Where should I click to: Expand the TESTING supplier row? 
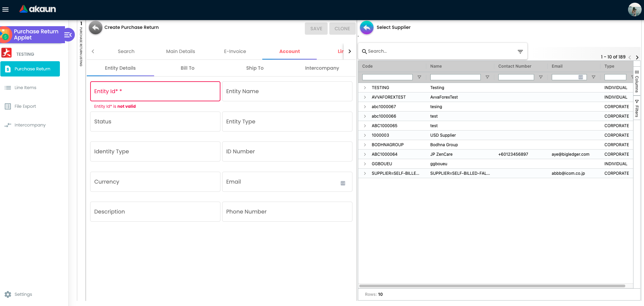(365, 88)
